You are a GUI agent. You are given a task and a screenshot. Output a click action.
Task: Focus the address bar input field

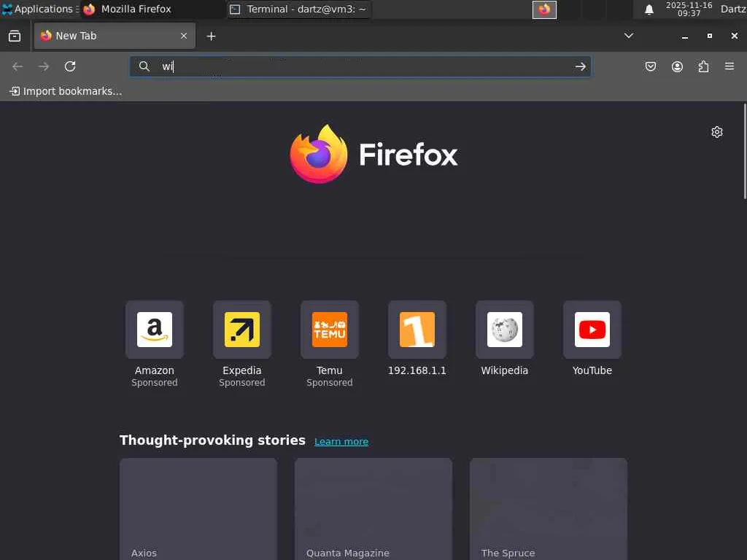[x=360, y=66]
